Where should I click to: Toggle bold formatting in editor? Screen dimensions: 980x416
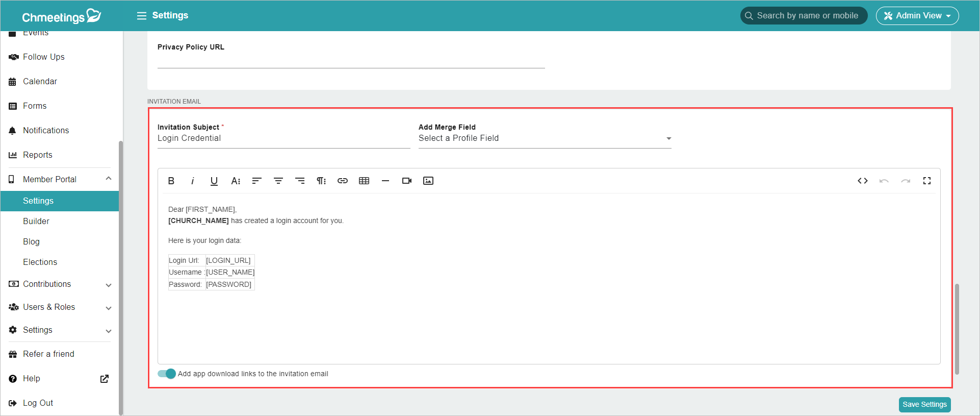(171, 181)
